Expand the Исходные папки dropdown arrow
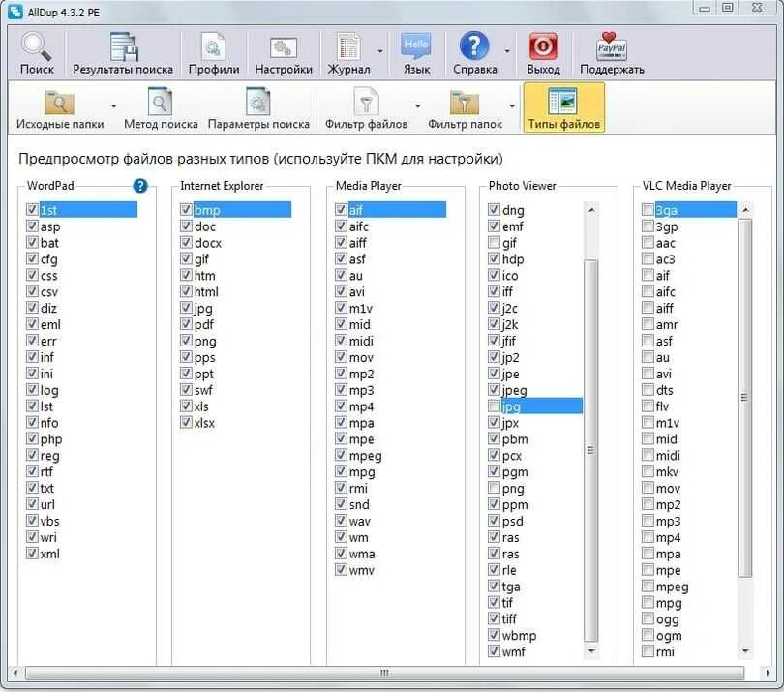Screen dimensions: 784x692 pyautogui.click(x=114, y=106)
